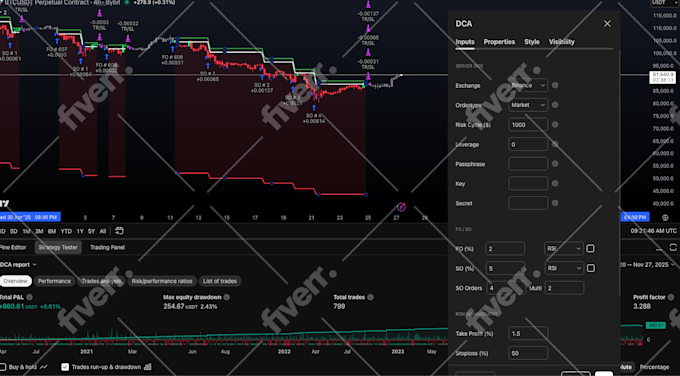Show info tooltip for Exchange input
The width and height of the screenshot is (680, 376).
(555, 85)
